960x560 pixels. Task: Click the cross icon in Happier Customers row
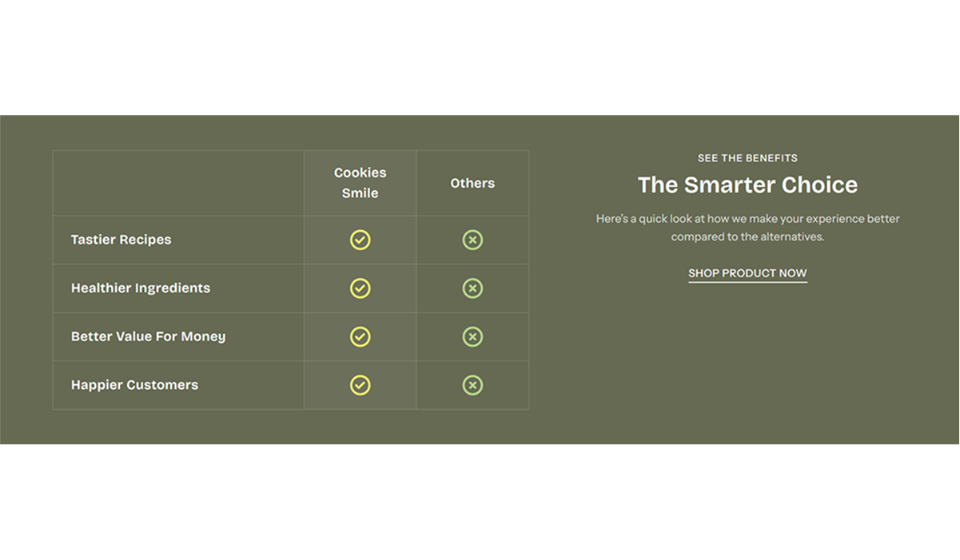(472, 385)
